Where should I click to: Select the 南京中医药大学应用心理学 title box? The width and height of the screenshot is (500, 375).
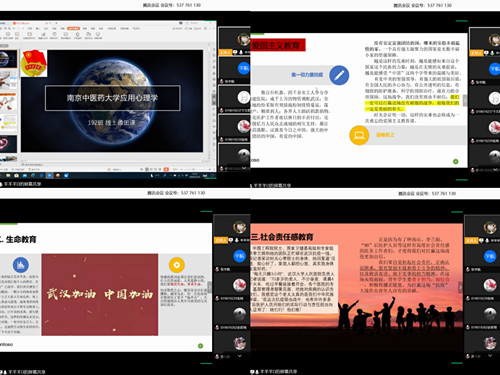pyautogui.click(x=113, y=98)
